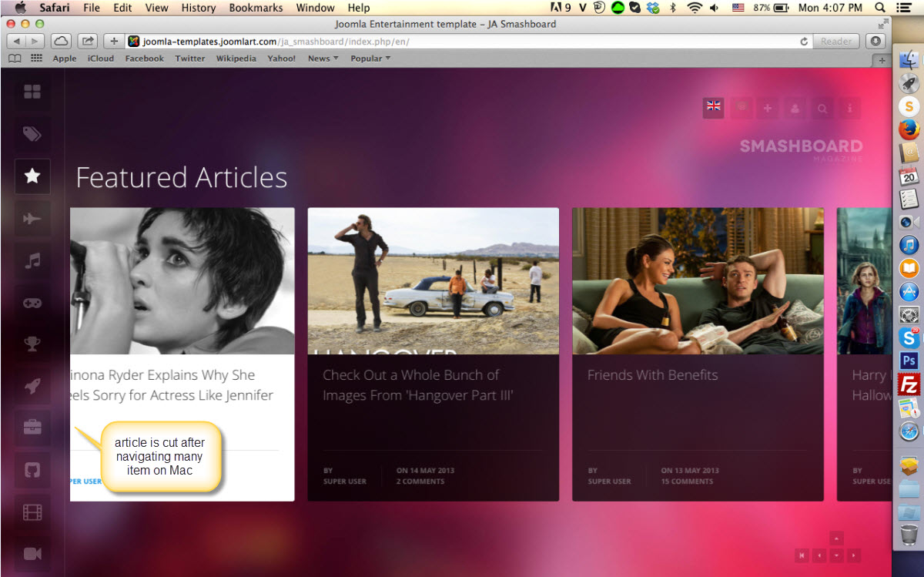Open the 'Friends With Benefits' article title
The height and width of the screenshot is (577, 924).
pos(652,375)
